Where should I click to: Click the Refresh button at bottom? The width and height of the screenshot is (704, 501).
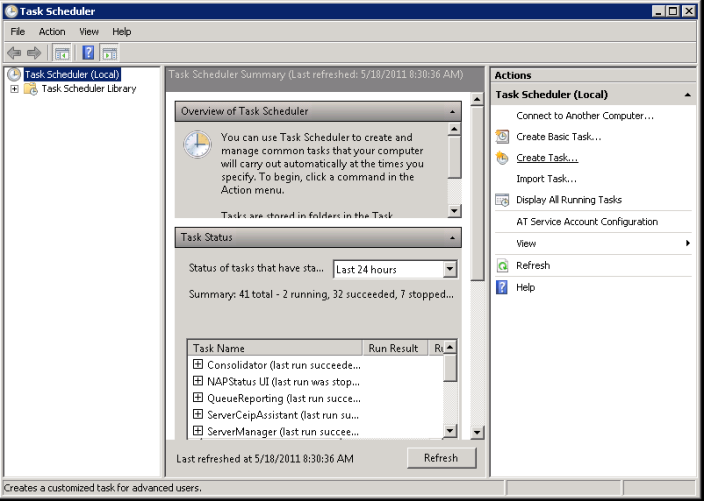(x=441, y=458)
